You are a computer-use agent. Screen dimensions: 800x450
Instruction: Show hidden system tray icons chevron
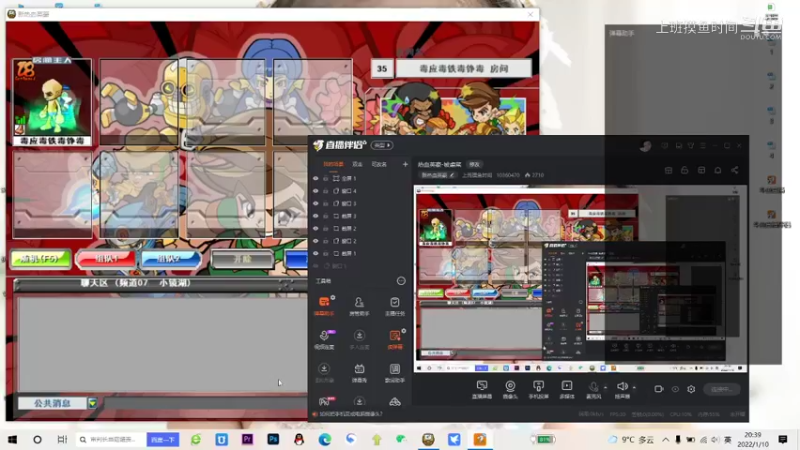point(666,439)
